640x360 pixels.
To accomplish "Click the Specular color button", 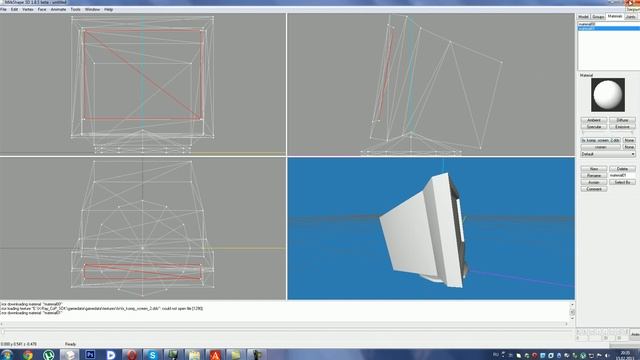I will [x=594, y=127].
